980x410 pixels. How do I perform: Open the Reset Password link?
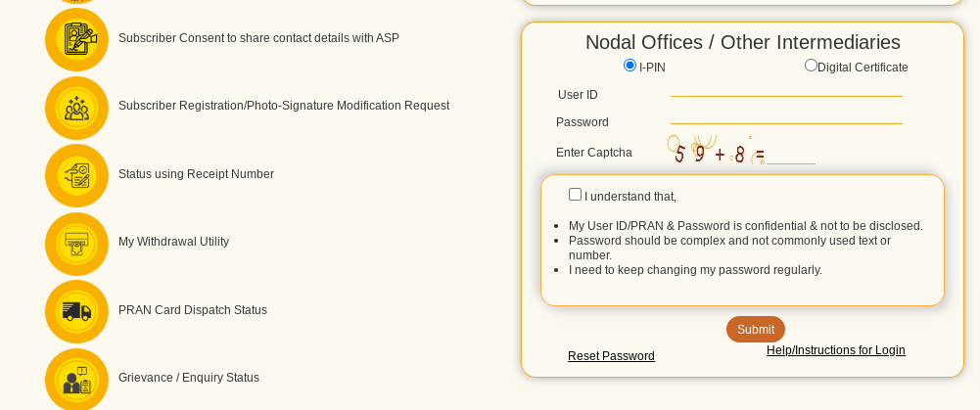pyautogui.click(x=611, y=356)
